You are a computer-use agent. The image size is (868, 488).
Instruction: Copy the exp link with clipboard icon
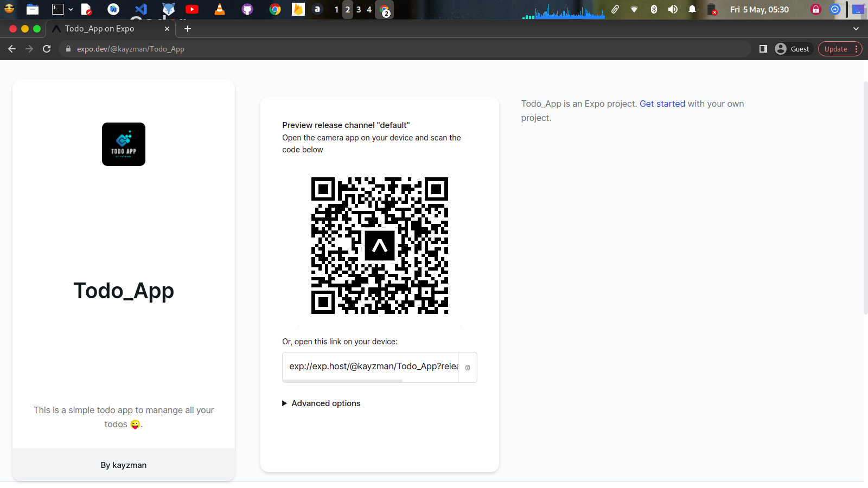(468, 368)
